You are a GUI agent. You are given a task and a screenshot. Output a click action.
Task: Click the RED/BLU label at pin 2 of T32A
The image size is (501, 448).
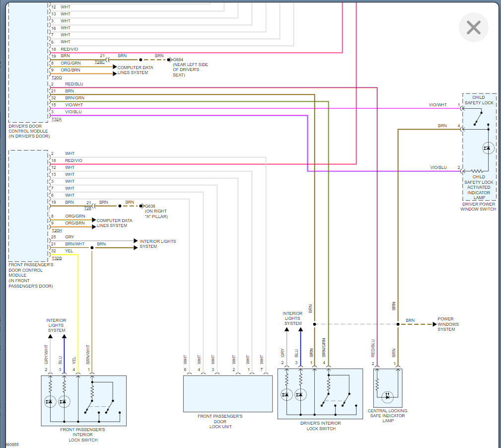[x=74, y=84]
